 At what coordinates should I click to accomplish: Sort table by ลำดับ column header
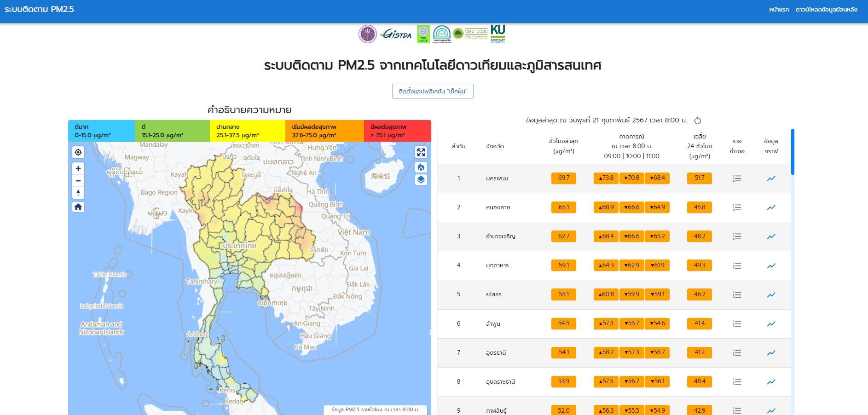coord(458,146)
